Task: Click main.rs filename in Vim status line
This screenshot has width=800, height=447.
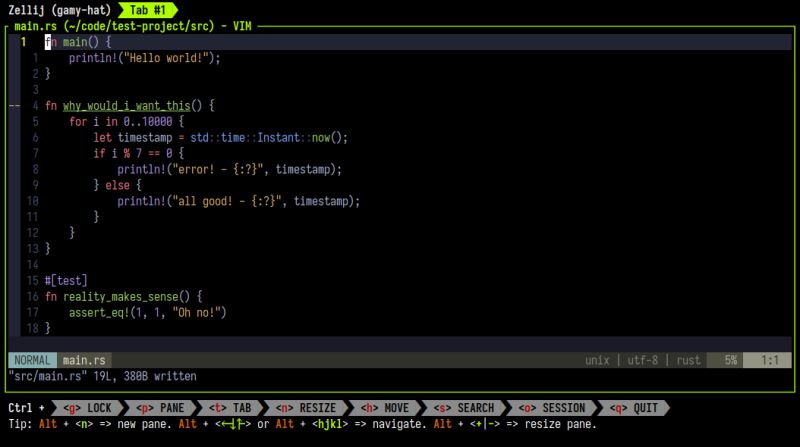Action: (84, 360)
